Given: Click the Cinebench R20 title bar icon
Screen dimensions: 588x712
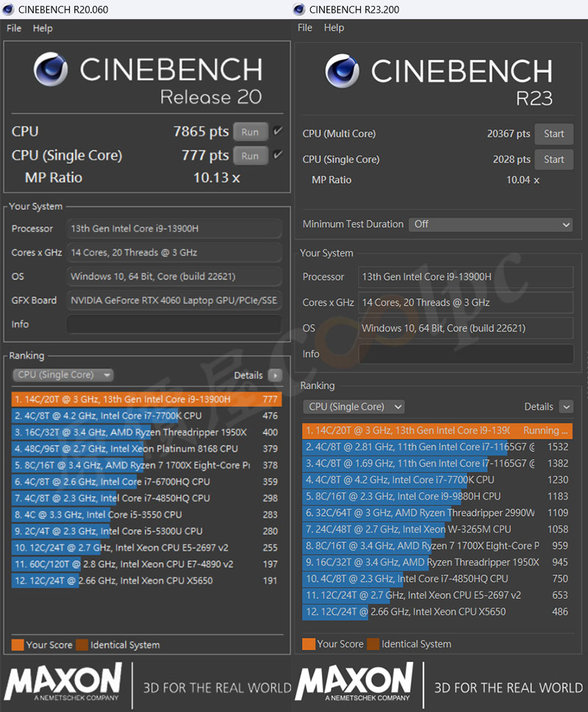Looking at the screenshot, I should coord(9,10).
